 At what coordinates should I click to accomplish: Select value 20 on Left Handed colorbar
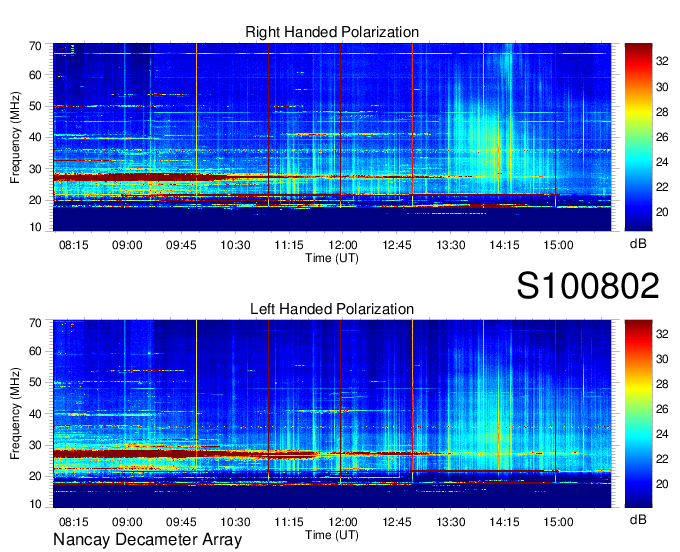[662, 484]
